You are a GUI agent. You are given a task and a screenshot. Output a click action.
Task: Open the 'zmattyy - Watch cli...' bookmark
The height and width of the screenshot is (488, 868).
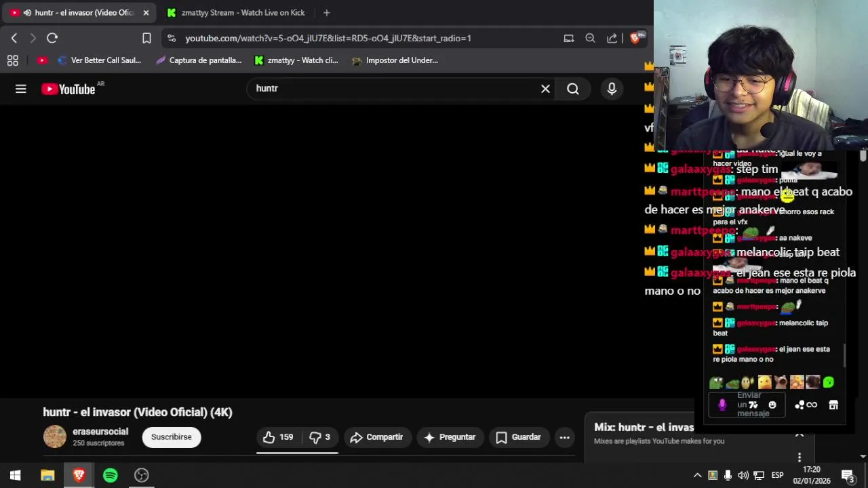(x=296, y=60)
